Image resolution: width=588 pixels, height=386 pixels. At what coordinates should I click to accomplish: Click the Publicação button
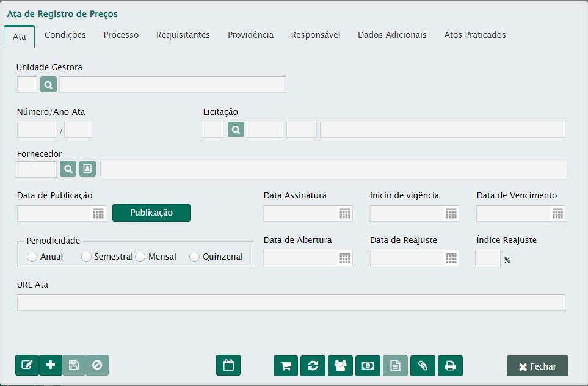pos(151,213)
